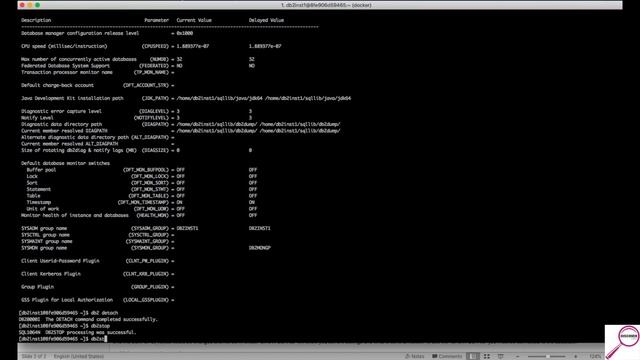Viewport: 640px width, 360px height.
Task: Click 'Default database monitor switches' heading text
Action: point(65,163)
